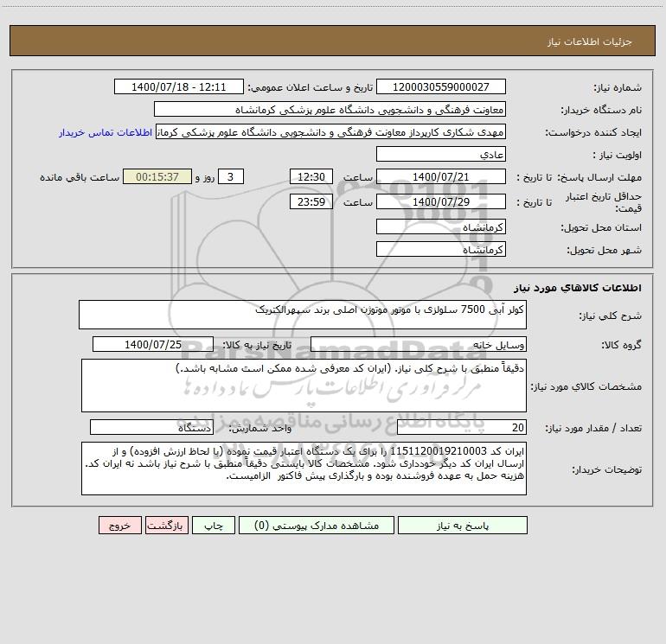The height and width of the screenshot is (644, 666).
Task: Click response deadline date 1400/07/21
Action: (441, 176)
